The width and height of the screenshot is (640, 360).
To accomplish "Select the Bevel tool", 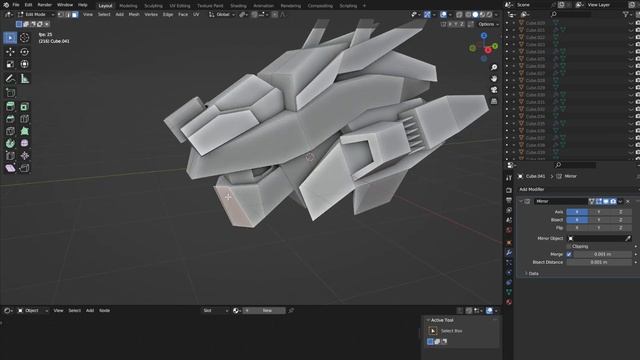I will 10,119.
